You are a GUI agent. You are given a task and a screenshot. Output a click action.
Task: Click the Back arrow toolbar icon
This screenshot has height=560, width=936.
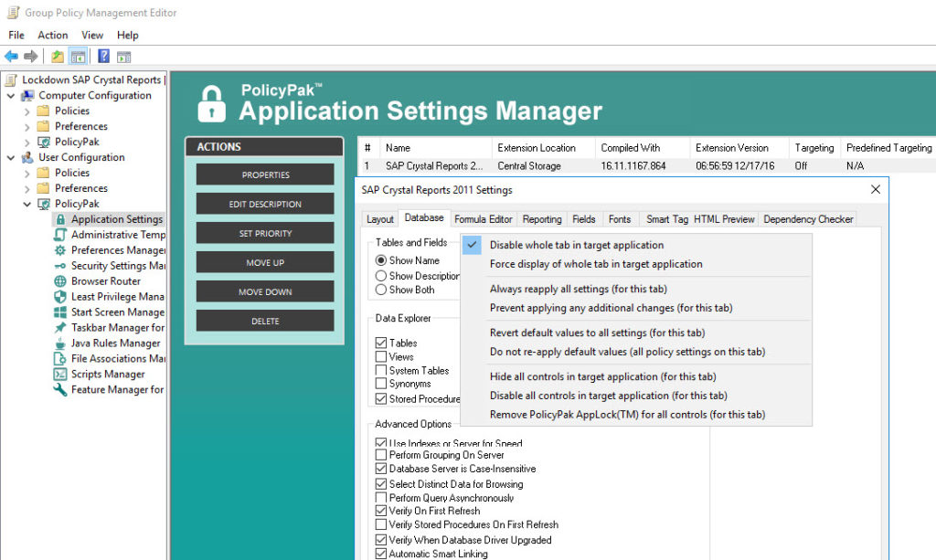(11, 57)
